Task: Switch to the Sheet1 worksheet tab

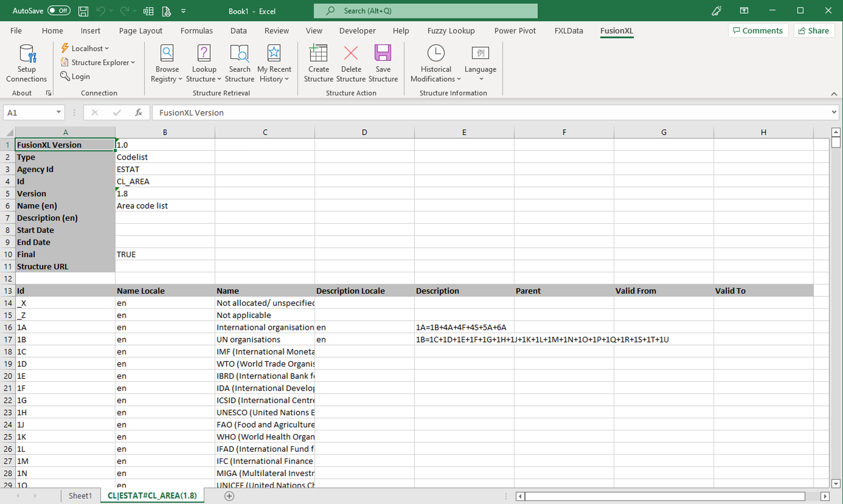Action: (x=80, y=496)
